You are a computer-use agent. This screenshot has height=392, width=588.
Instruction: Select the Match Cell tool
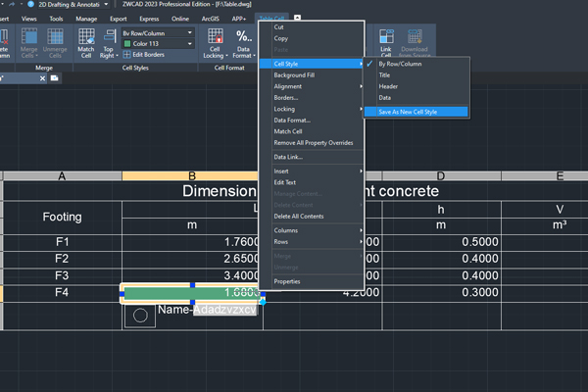click(86, 43)
